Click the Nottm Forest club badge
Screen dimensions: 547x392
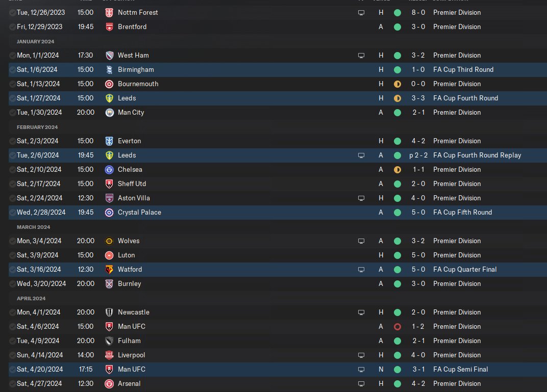[x=109, y=12]
